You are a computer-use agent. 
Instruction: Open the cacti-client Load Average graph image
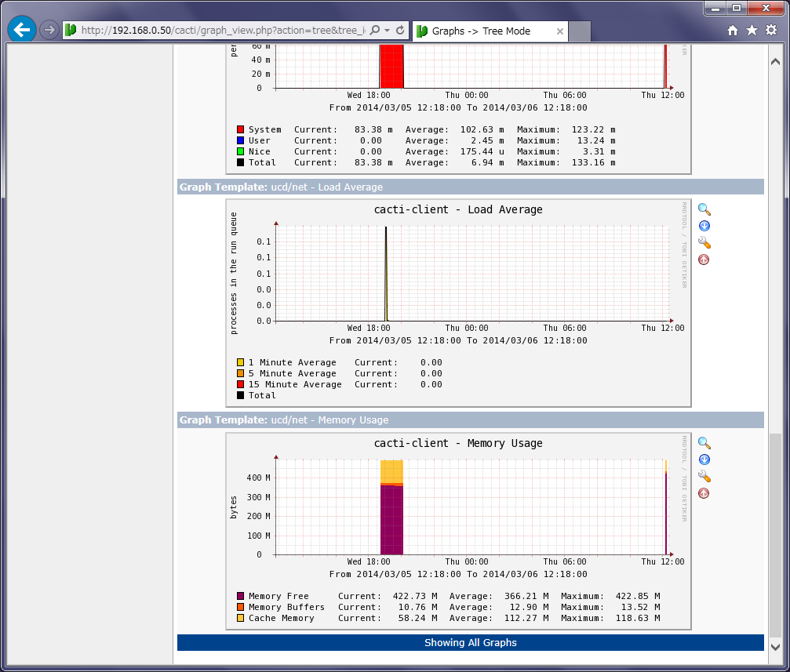pyautogui.click(x=458, y=303)
